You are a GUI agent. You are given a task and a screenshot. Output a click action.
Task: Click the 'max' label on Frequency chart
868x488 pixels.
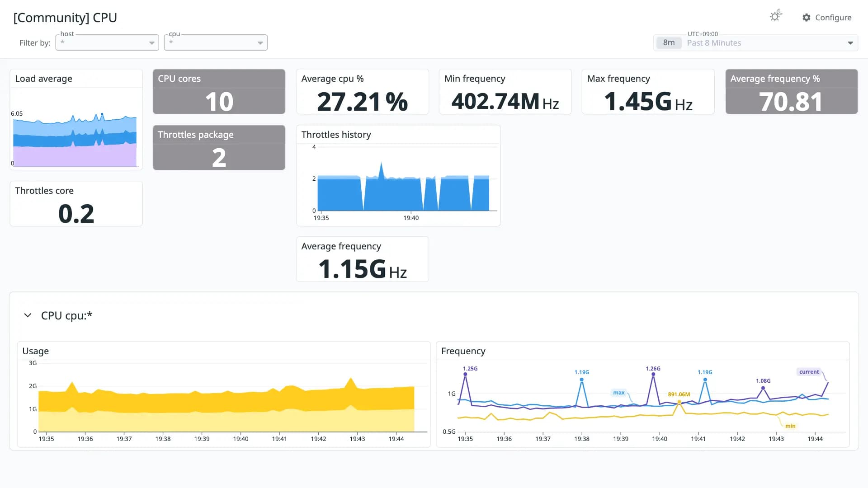619,393
